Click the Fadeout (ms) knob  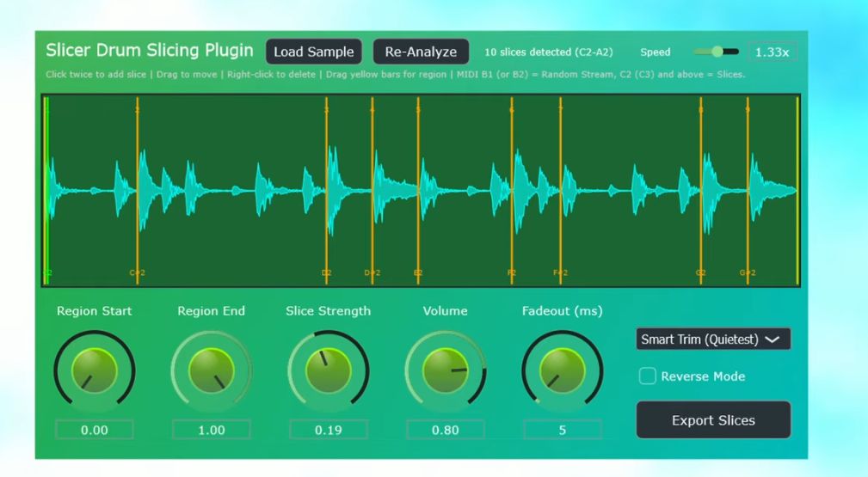(x=562, y=371)
